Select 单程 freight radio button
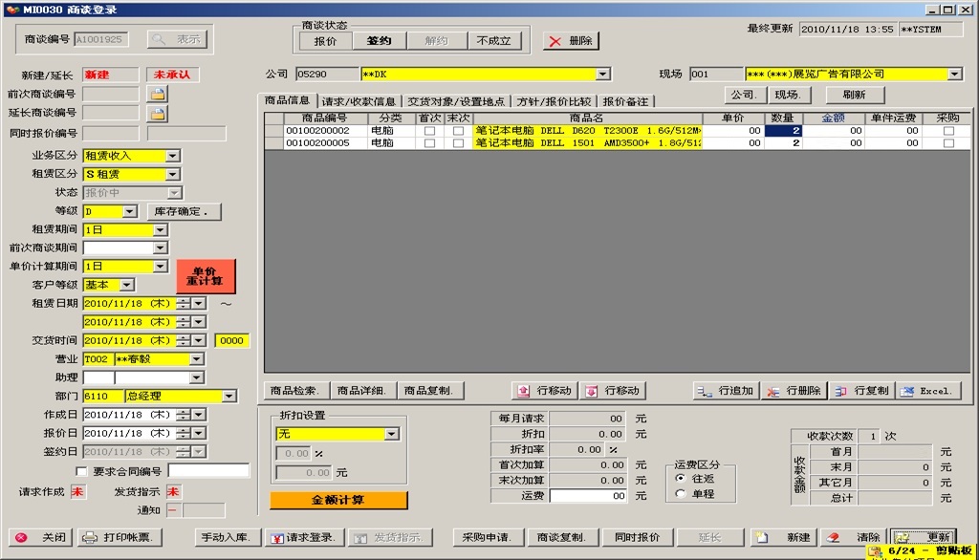This screenshot has width=979, height=560. pyautogui.click(x=681, y=494)
